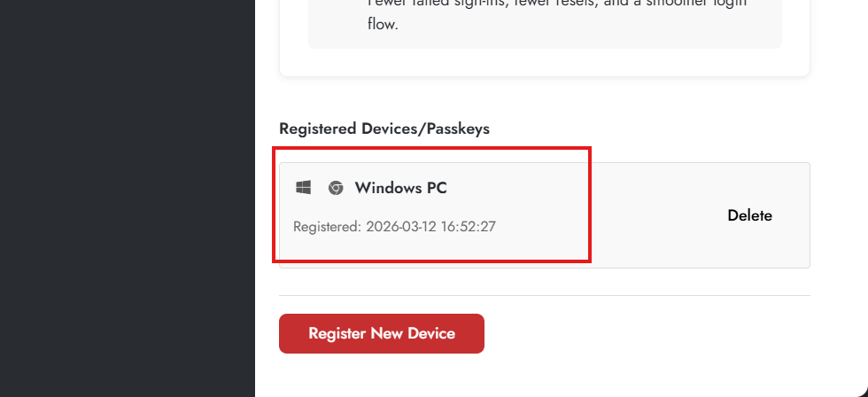
Task: Click the word "flow." in the info box
Action: (383, 25)
